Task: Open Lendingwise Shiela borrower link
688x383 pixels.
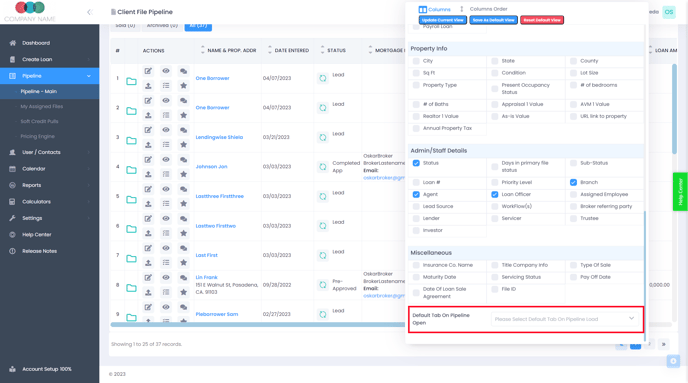Action: point(219,137)
